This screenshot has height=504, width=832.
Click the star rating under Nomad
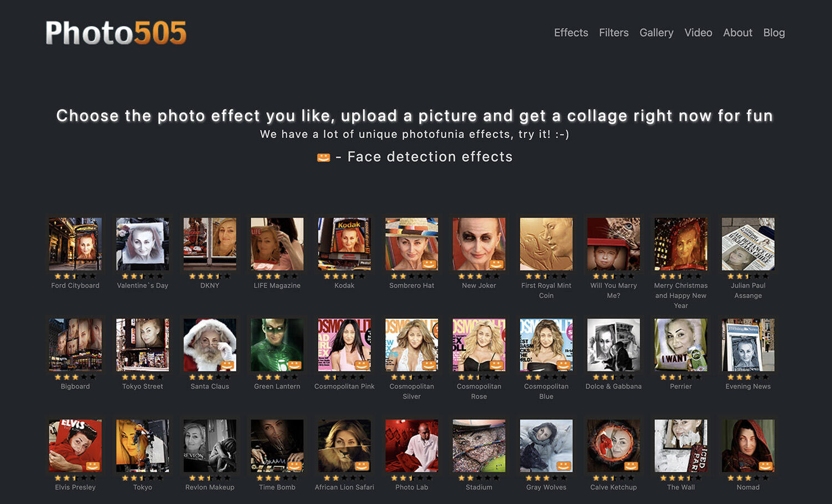click(x=748, y=478)
